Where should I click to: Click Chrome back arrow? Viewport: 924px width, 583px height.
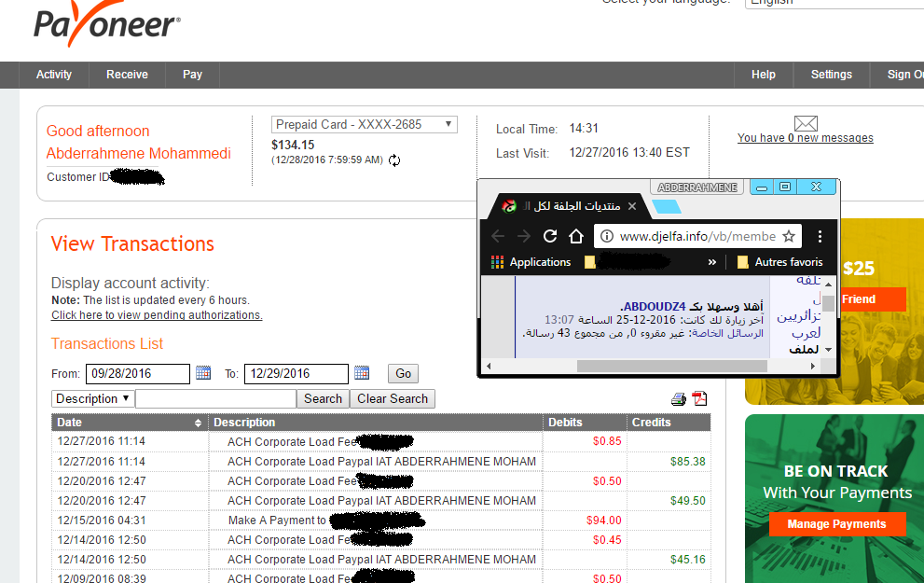498,236
